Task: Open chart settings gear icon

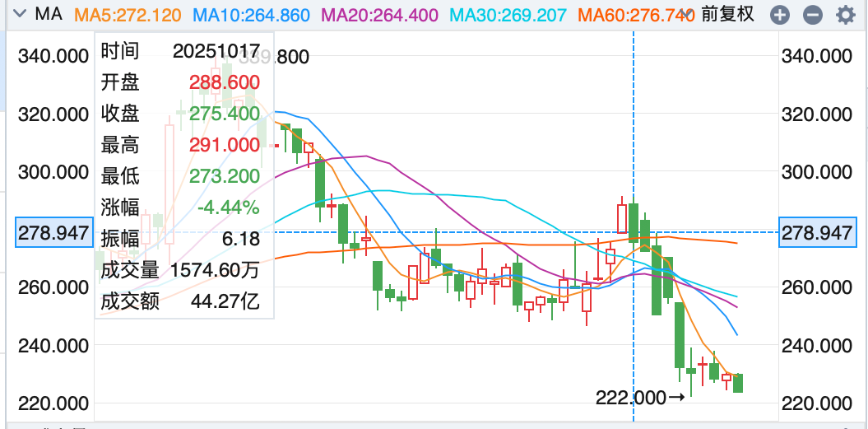Action: click(x=845, y=16)
